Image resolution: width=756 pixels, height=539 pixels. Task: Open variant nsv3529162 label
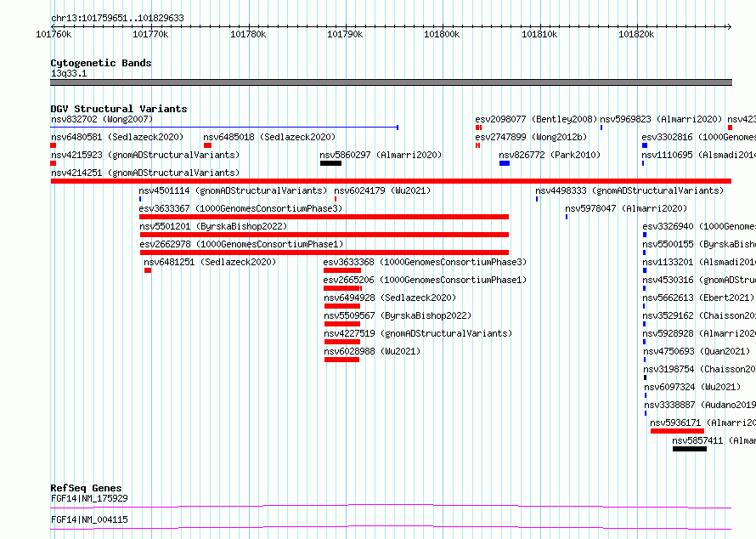[x=699, y=315]
